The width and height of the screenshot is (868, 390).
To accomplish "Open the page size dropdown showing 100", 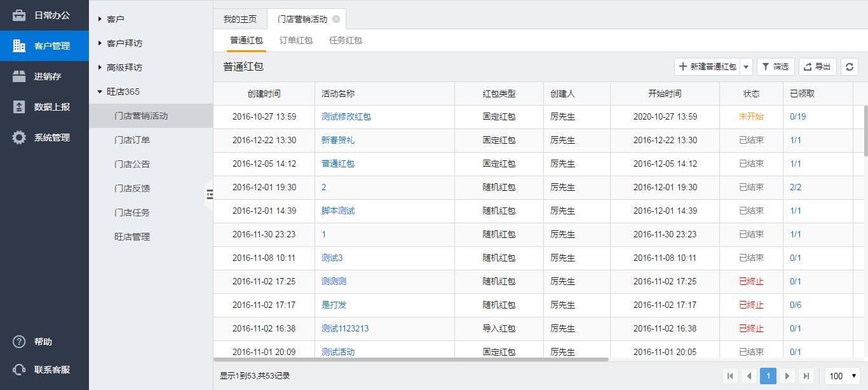I will (x=842, y=376).
